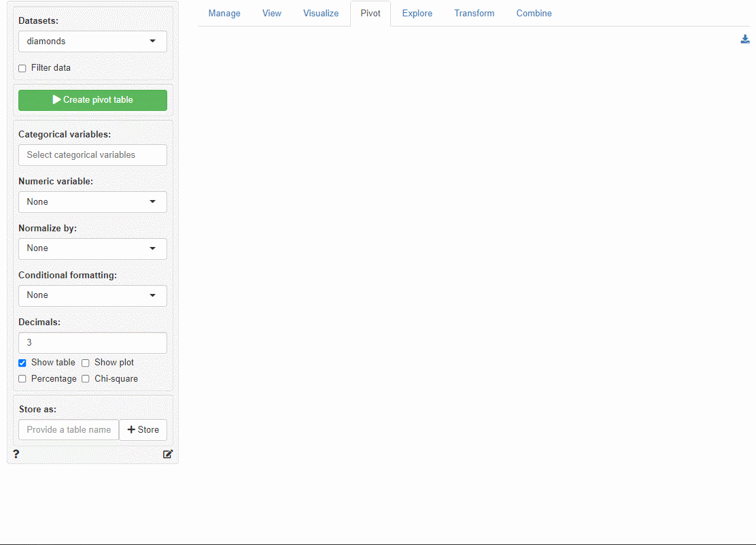Click the Store button
This screenshot has height=545, width=756.
click(x=143, y=430)
